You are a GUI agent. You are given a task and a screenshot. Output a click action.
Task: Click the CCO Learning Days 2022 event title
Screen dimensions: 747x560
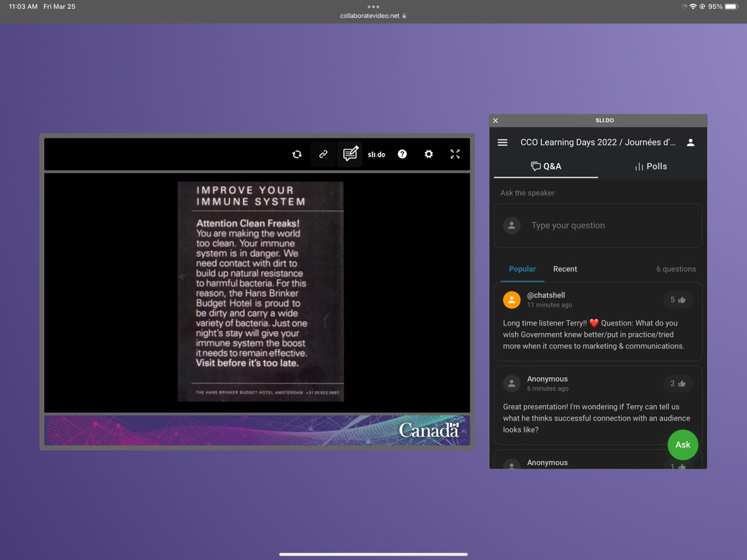(x=598, y=142)
